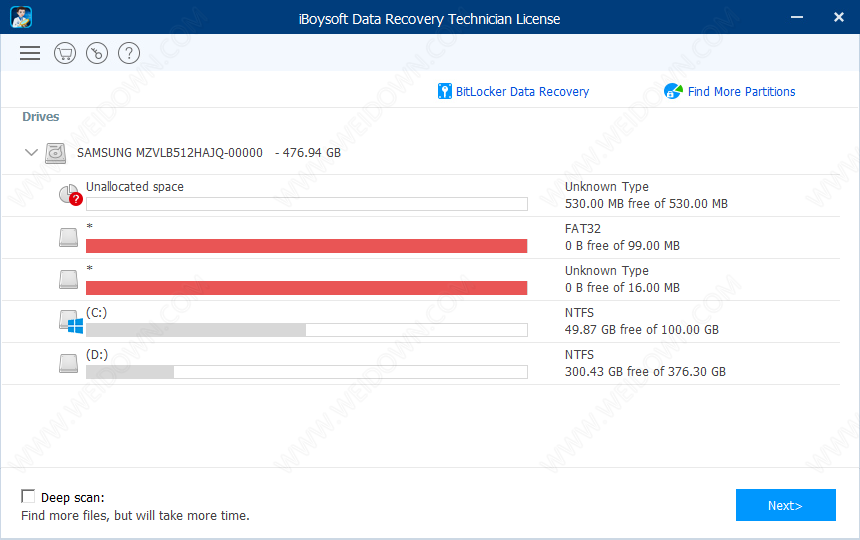Screen dimensions: 860x540
Task: Click the BitLocker Data Recovery key icon
Action: [x=444, y=92]
